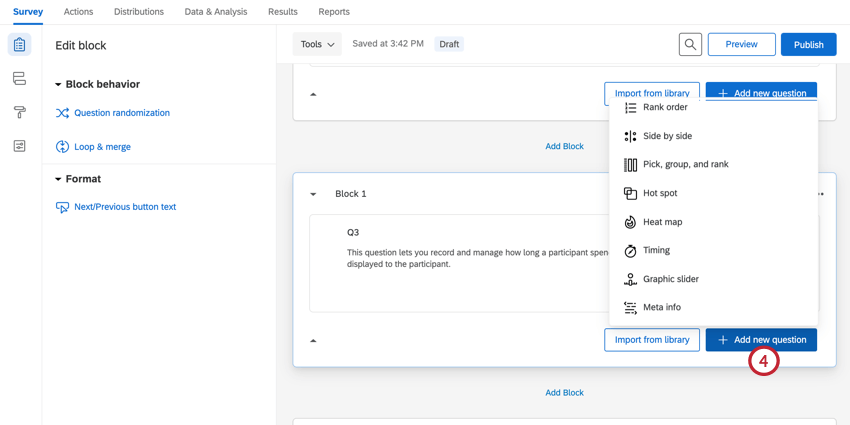Select Graphic slider question type

(670, 279)
